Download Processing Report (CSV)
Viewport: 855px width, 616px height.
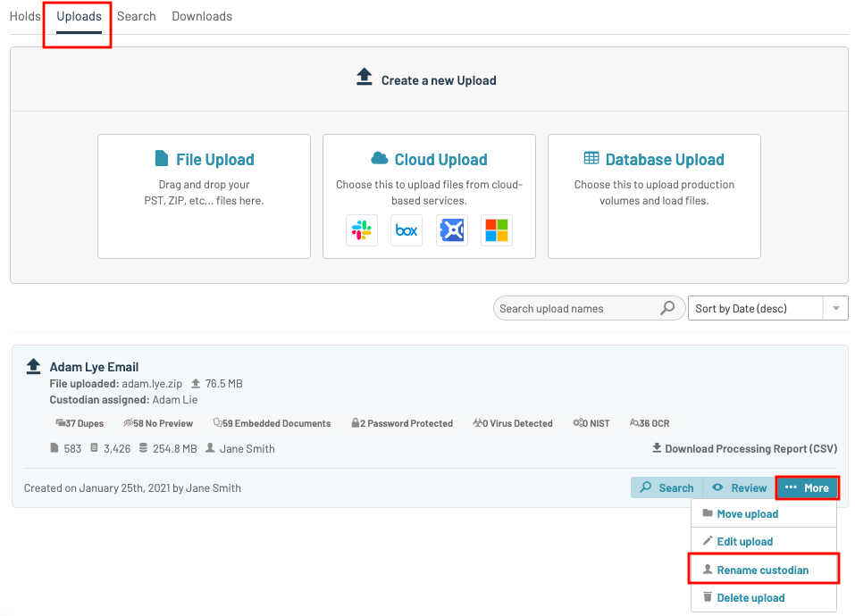(x=745, y=448)
